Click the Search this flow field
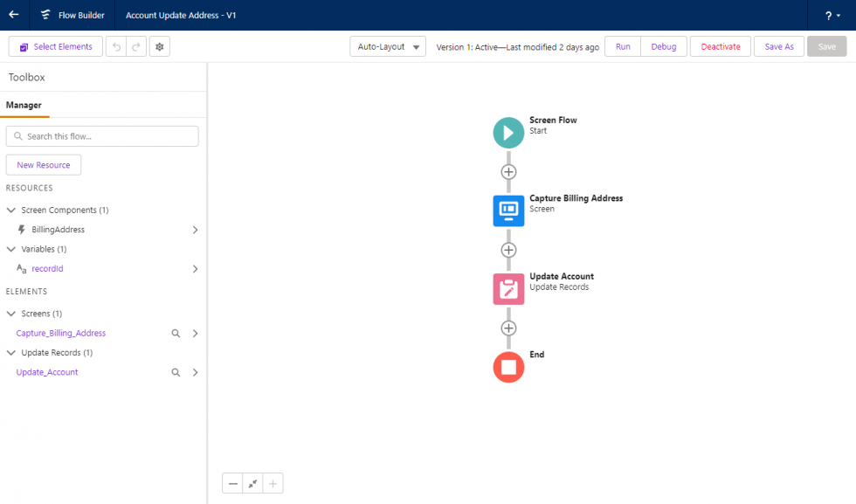This screenshot has width=856, height=504. [x=102, y=136]
